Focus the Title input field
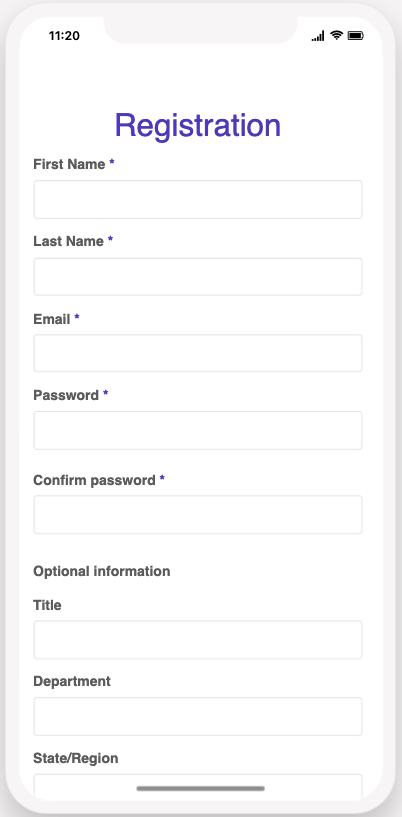This screenshot has height=817, width=402. click(x=198, y=640)
